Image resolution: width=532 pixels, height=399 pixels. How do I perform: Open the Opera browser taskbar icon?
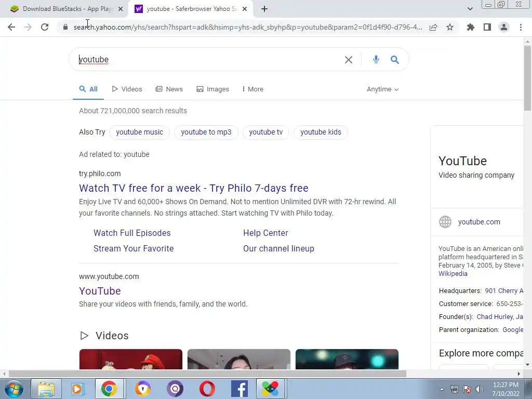(207, 389)
